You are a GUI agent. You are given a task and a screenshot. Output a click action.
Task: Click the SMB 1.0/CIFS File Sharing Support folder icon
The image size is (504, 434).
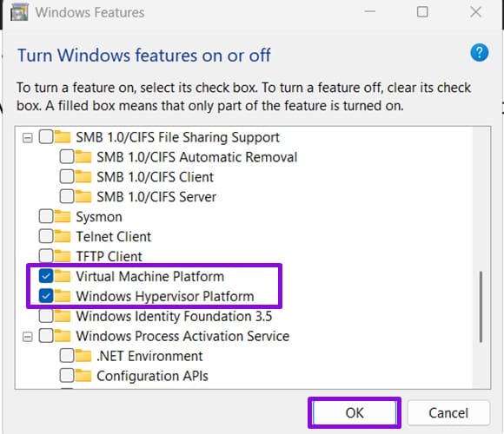(63, 137)
